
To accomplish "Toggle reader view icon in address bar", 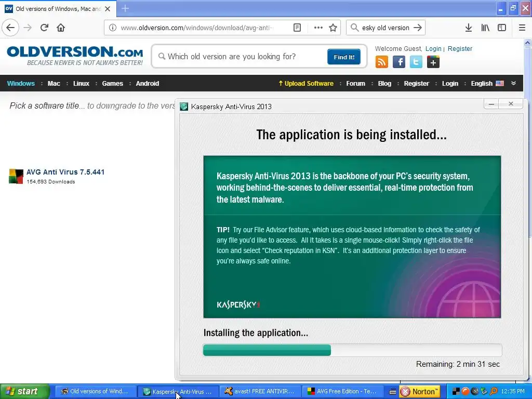I will point(297,28).
